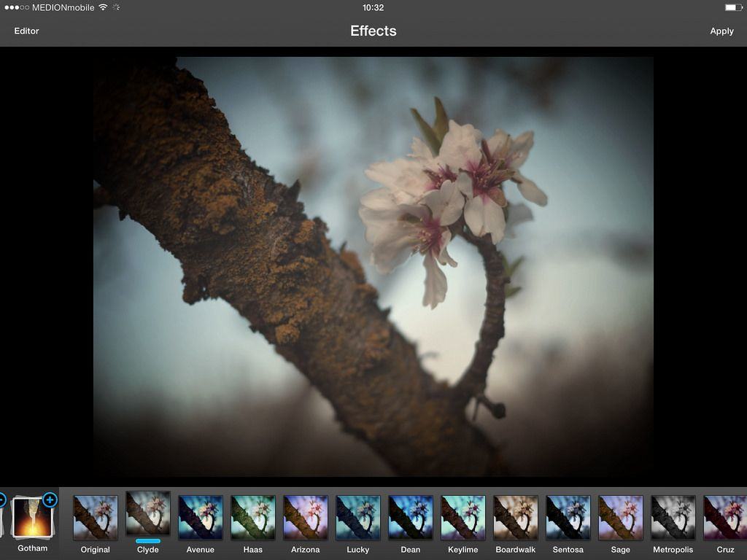Viewport: 747px width, 560px height.
Task: Choose the Dean filter
Action: 411,518
